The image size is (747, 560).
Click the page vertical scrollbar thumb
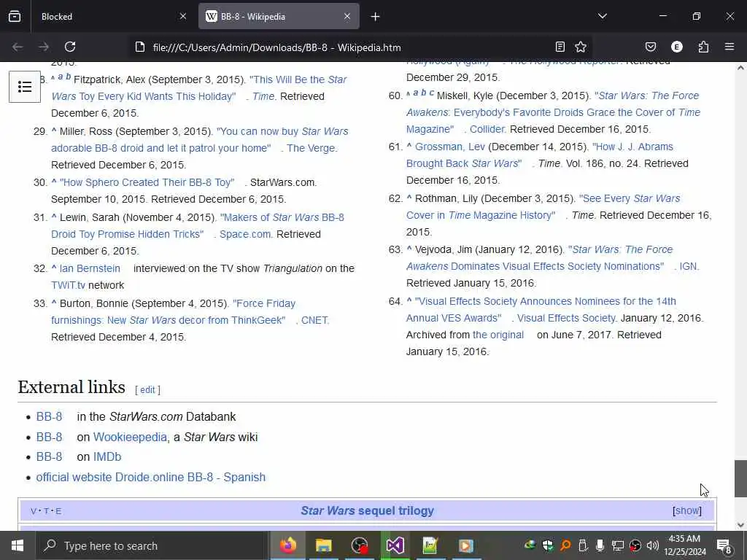click(x=740, y=478)
